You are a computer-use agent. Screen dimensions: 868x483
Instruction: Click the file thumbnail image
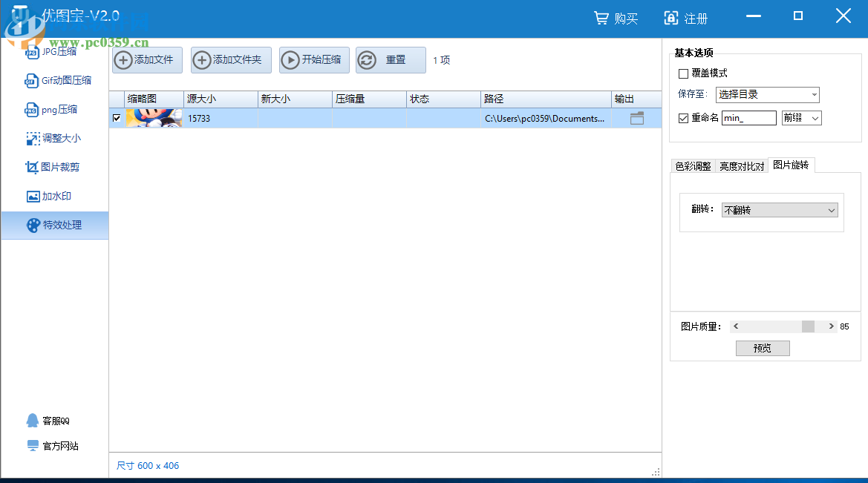(154, 118)
